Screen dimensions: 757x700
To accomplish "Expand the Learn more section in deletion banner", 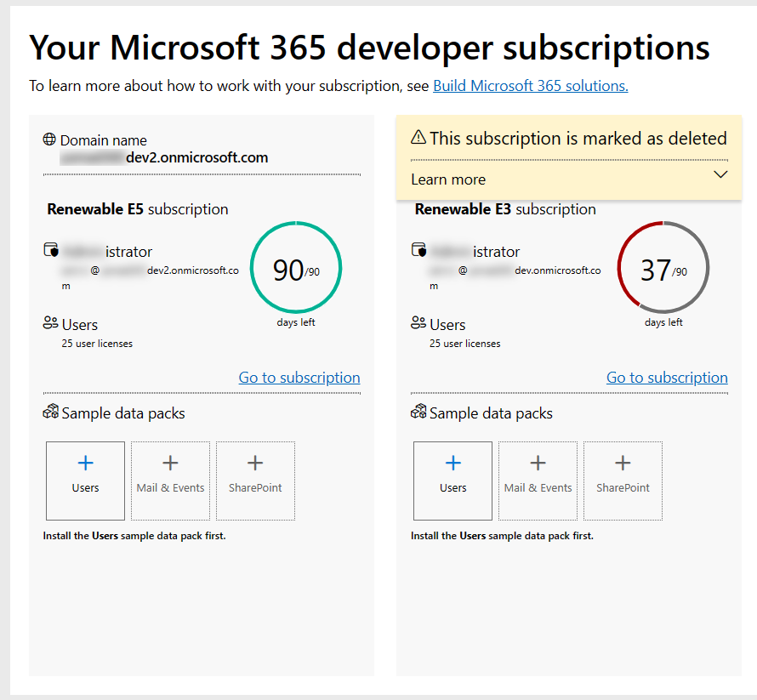I will pos(447,179).
